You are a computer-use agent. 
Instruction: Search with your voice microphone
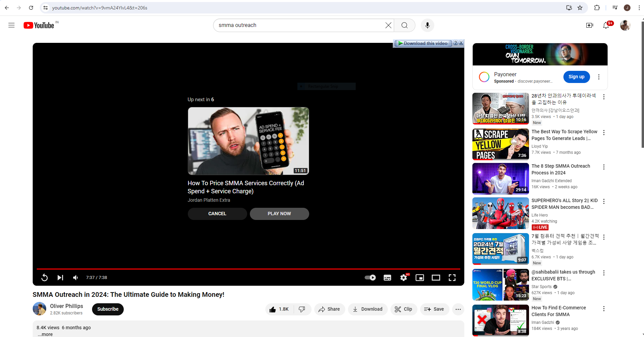428,25
